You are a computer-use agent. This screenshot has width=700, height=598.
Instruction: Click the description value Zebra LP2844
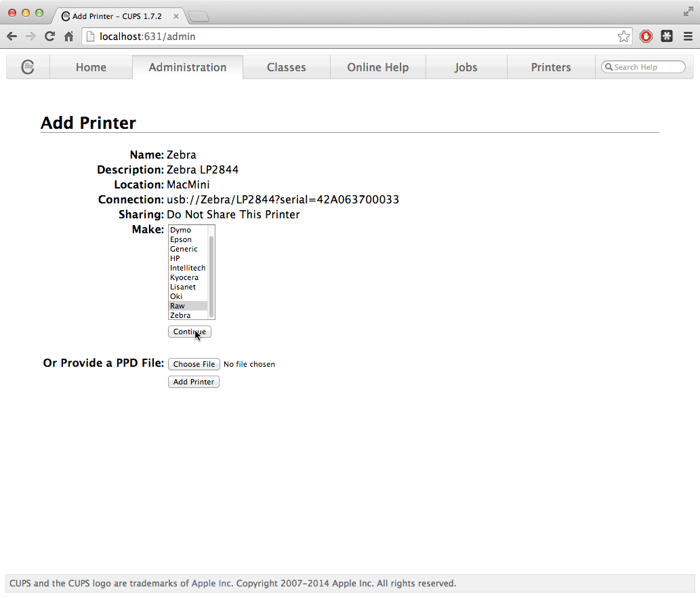[203, 170]
